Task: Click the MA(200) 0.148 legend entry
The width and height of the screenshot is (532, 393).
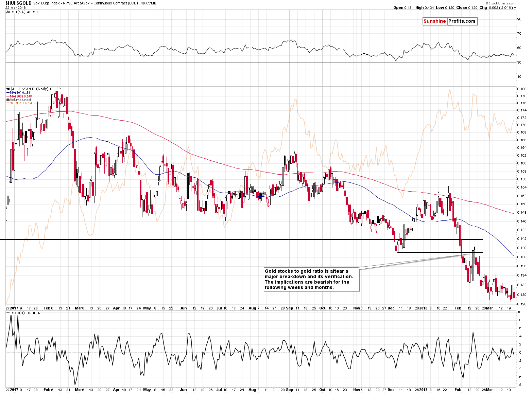Action: point(21,96)
